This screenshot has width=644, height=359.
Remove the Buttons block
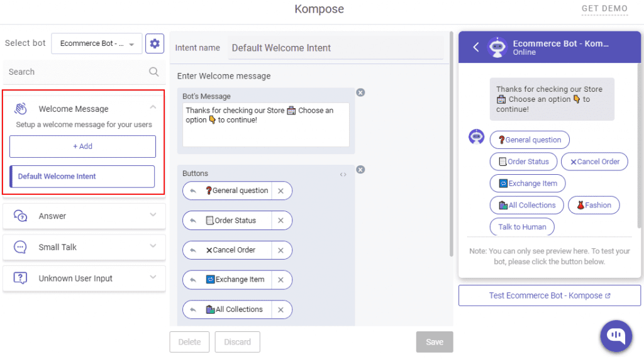[360, 169]
